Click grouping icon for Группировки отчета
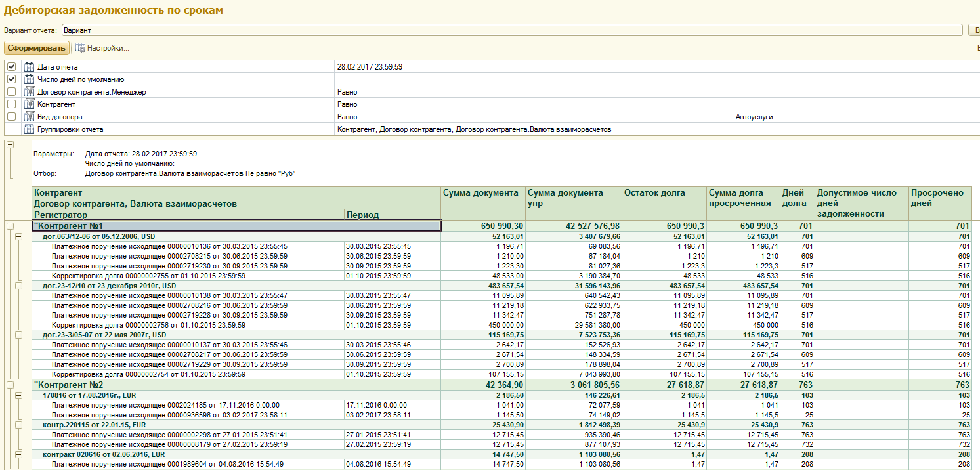980x470 pixels. 29,129
